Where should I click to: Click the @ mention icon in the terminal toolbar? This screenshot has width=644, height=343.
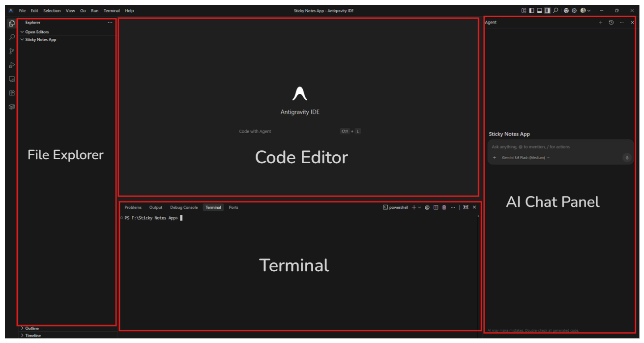coord(427,207)
